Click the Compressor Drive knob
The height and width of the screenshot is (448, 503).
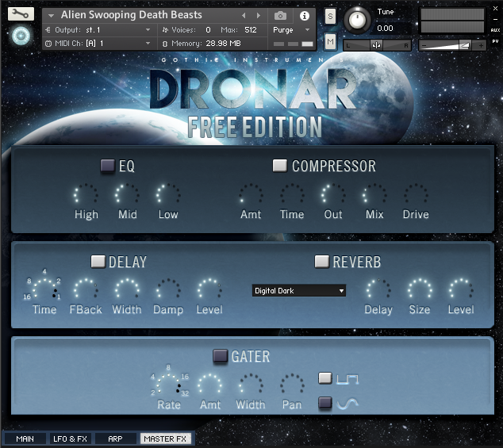pyautogui.click(x=416, y=194)
